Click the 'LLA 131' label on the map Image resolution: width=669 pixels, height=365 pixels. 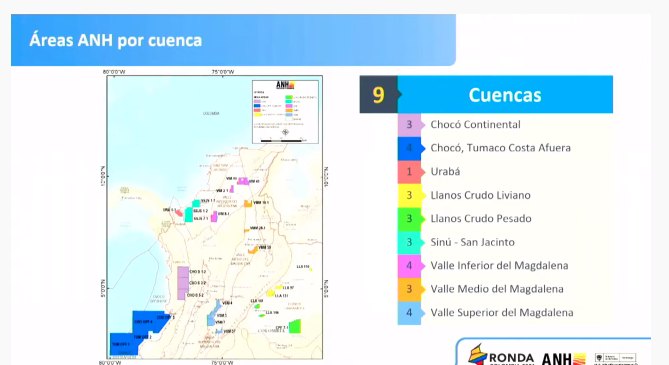[282, 295]
